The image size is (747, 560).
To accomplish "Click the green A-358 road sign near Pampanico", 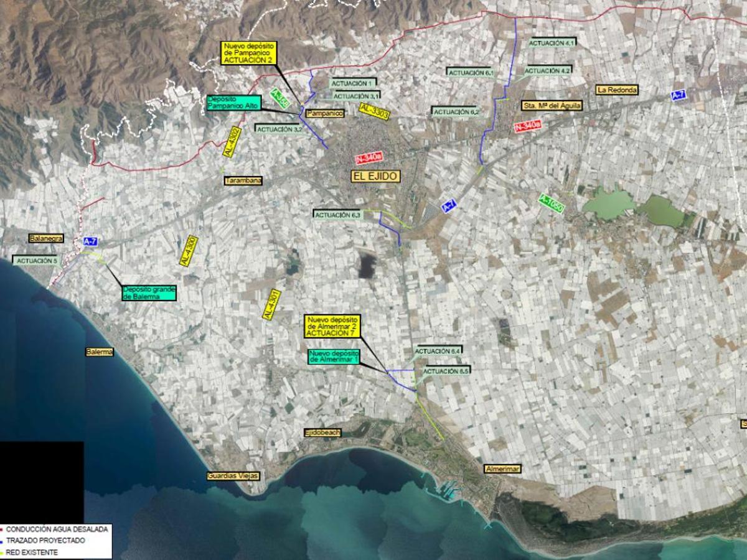I will point(281,99).
